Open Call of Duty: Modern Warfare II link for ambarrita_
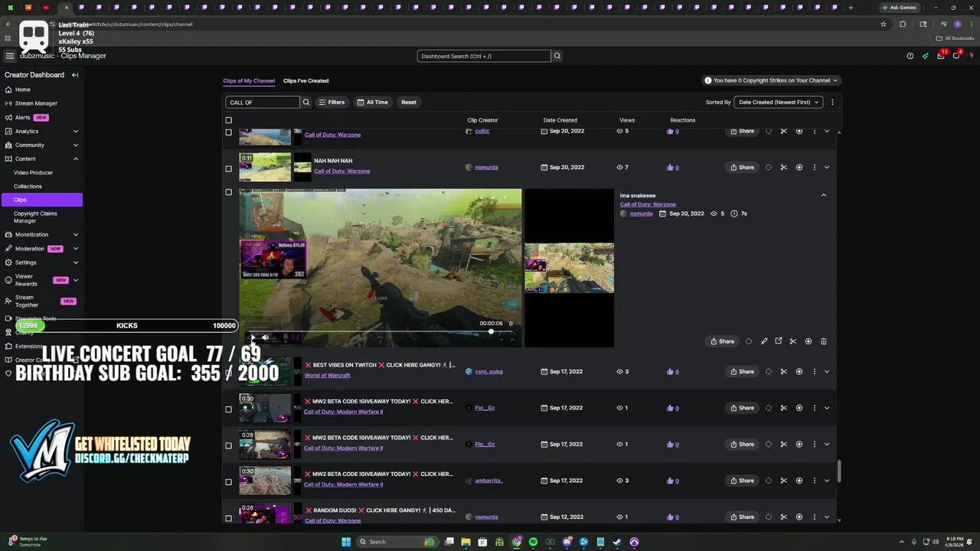The height and width of the screenshot is (551, 980). 343,484
